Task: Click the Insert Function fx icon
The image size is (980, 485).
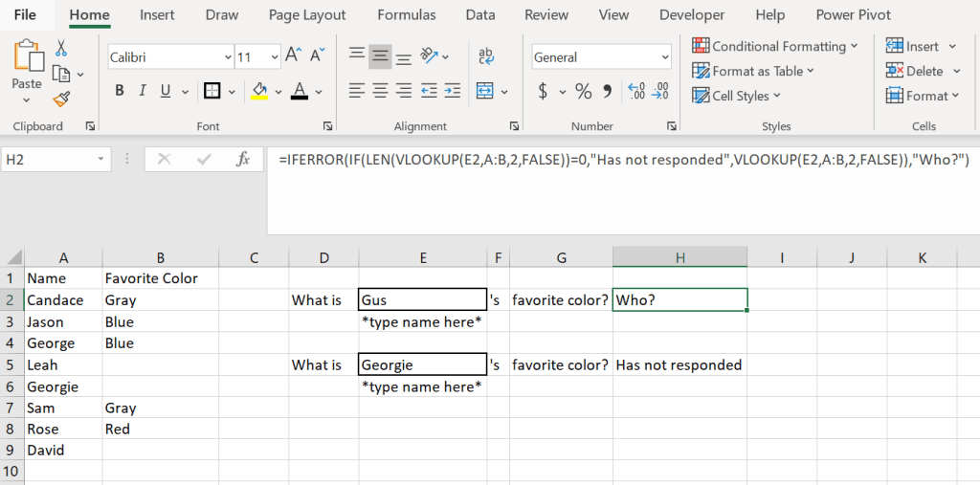Action: [x=243, y=160]
